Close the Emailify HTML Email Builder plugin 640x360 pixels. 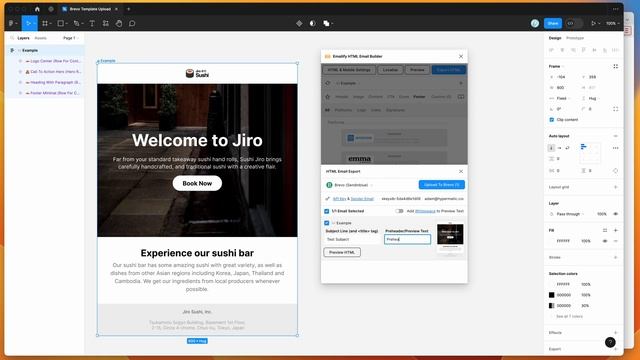[461, 56]
